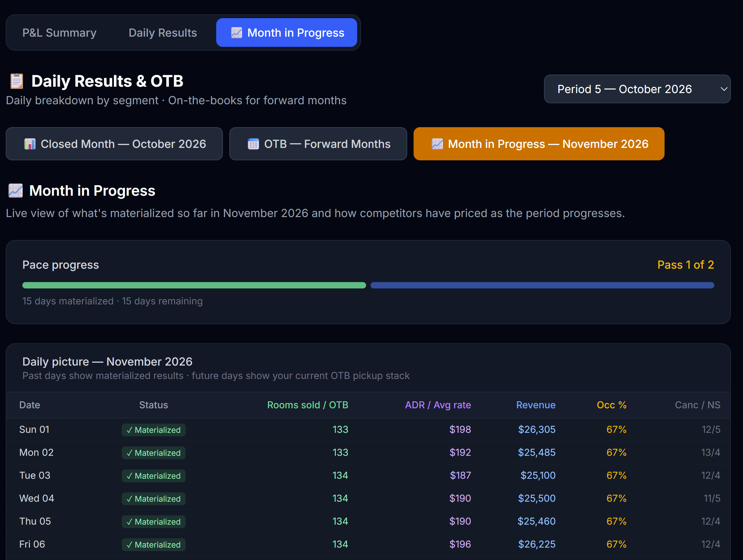Click the chart icon on November 2026 button
This screenshot has width=743, height=560.
tap(437, 144)
